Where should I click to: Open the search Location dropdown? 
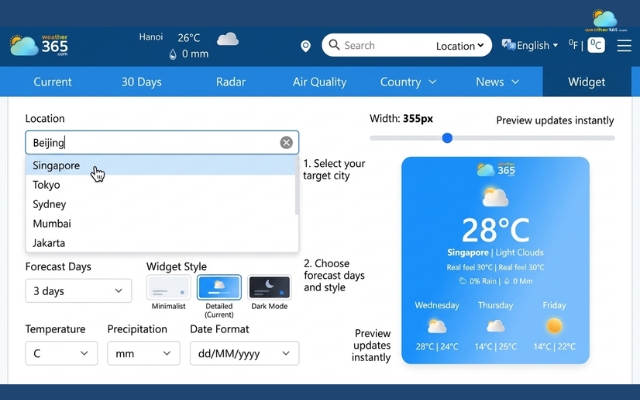[460, 46]
